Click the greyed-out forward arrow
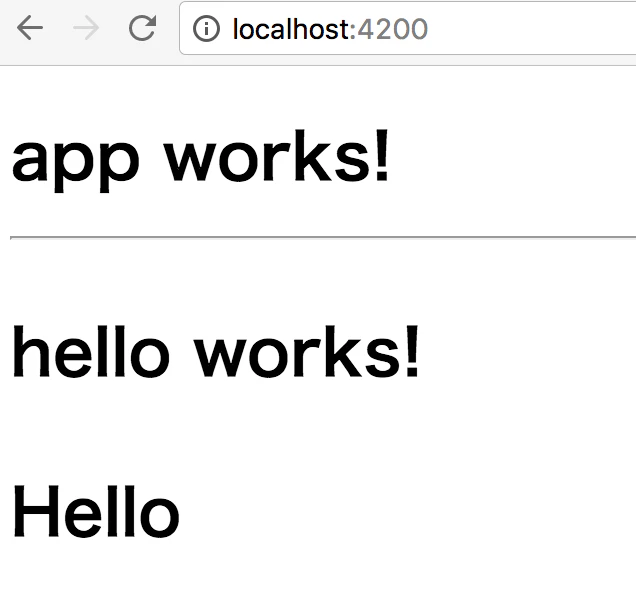The width and height of the screenshot is (636, 598). (86, 28)
